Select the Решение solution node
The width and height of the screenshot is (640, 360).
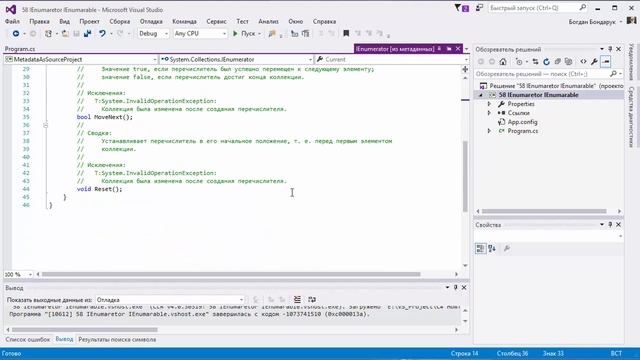tap(551, 86)
